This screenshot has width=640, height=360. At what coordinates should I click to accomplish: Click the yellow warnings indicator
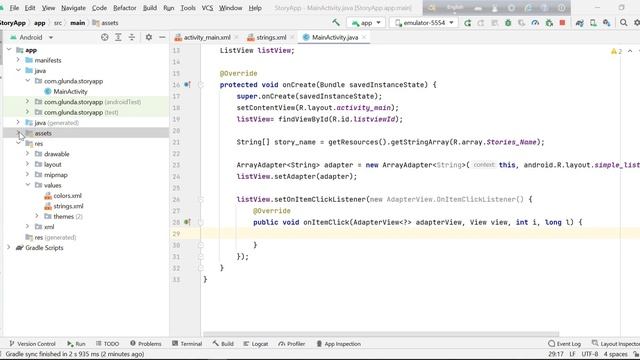click(x=616, y=51)
